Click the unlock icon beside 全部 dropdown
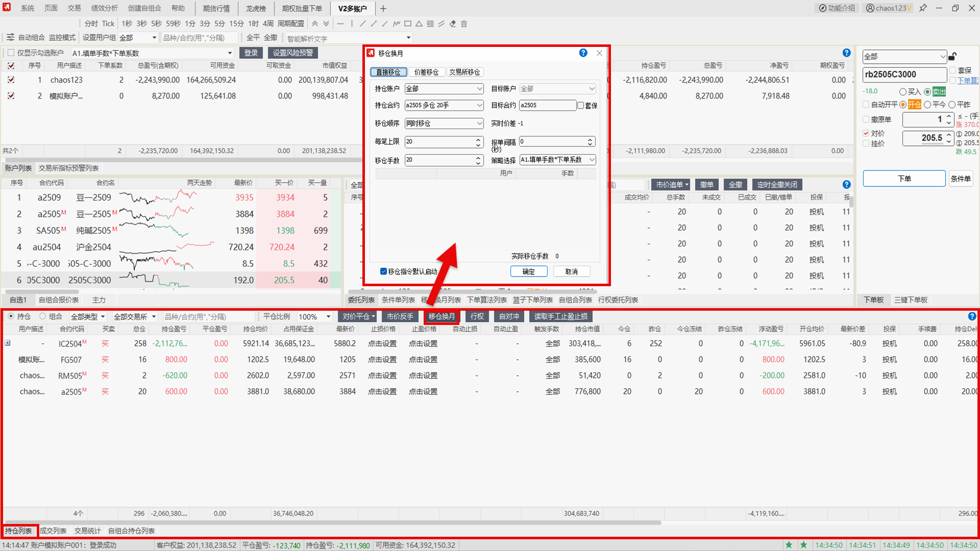The image size is (980, 551). pyautogui.click(x=952, y=57)
